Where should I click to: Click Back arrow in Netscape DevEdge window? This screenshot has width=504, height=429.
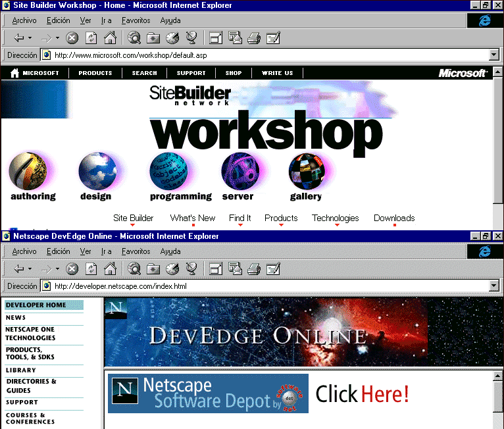(x=19, y=268)
